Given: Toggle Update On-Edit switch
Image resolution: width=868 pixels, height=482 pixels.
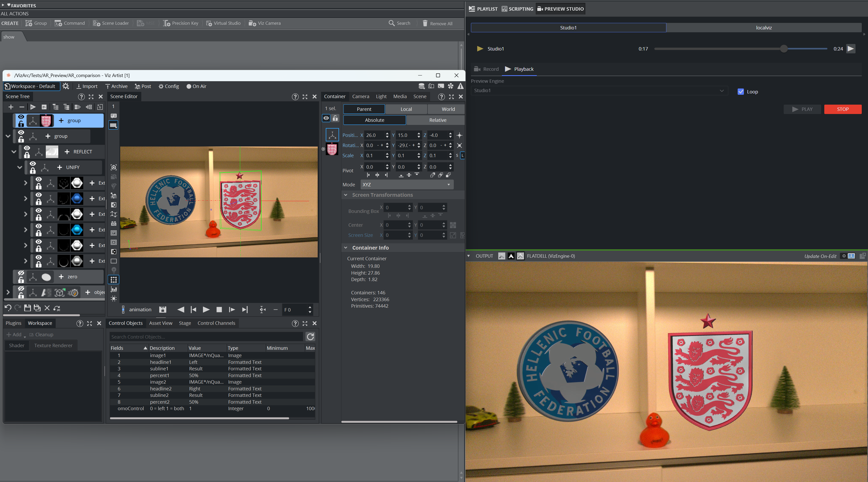Looking at the screenshot, I should point(848,256).
